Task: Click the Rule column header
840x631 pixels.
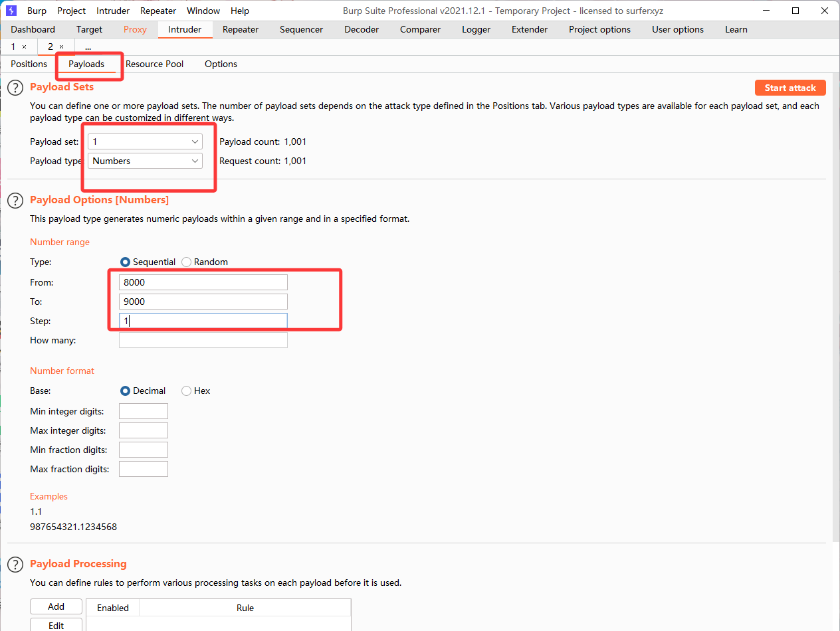Action: pyautogui.click(x=245, y=608)
